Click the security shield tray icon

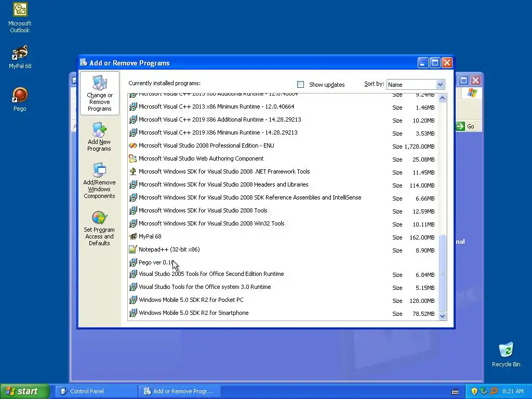(474, 391)
